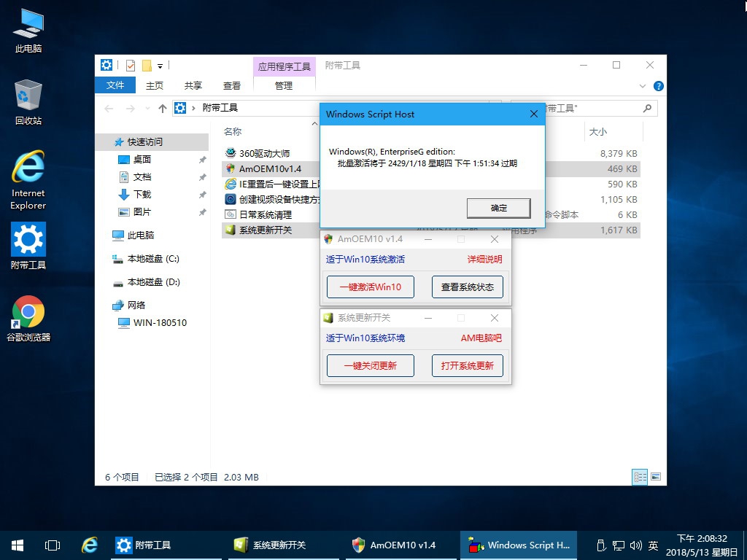Screen dimensions: 747x560
Task: Click the 系统更新开关 file icon
Action: (x=231, y=230)
